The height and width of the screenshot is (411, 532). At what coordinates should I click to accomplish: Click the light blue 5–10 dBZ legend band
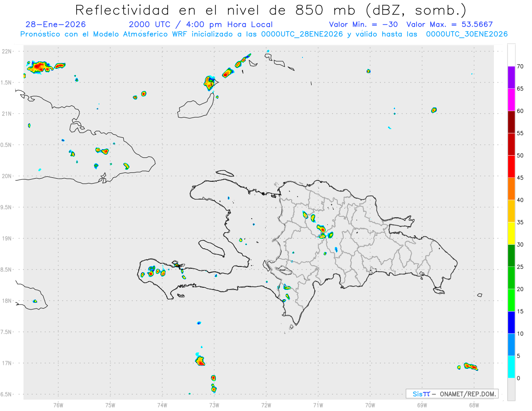click(511, 345)
